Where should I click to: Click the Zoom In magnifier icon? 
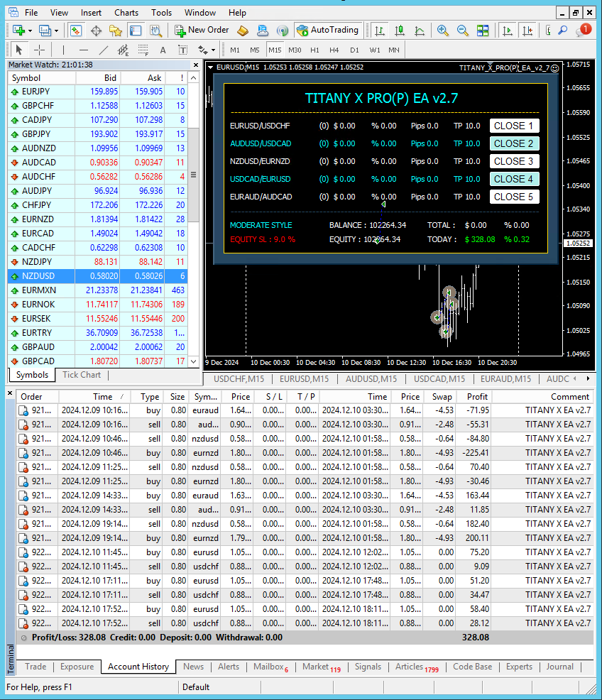[x=443, y=31]
